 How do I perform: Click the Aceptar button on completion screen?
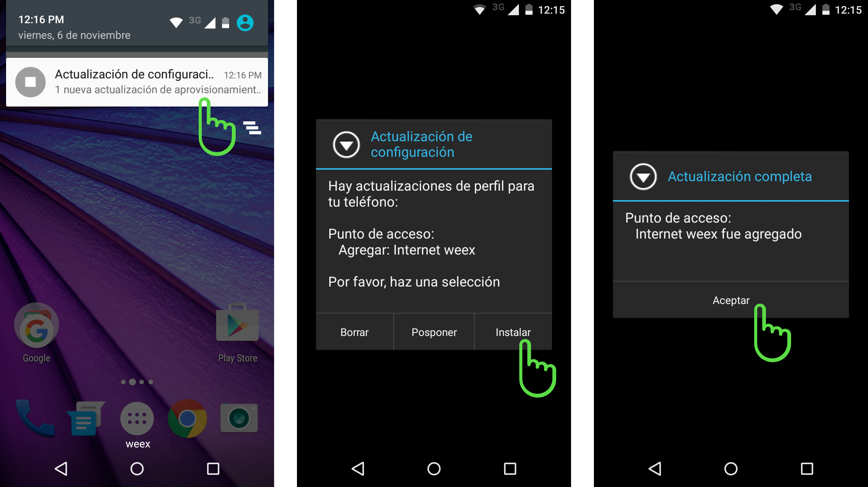(x=730, y=299)
